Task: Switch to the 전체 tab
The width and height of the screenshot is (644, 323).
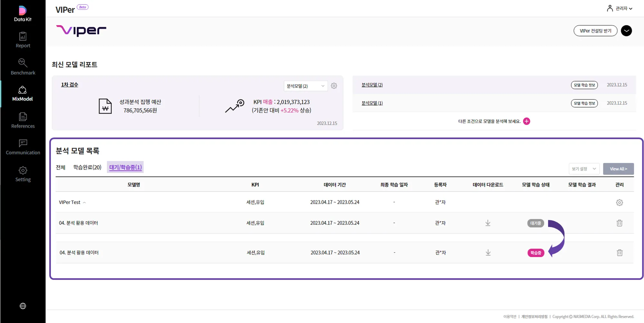Action: click(61, 167)
